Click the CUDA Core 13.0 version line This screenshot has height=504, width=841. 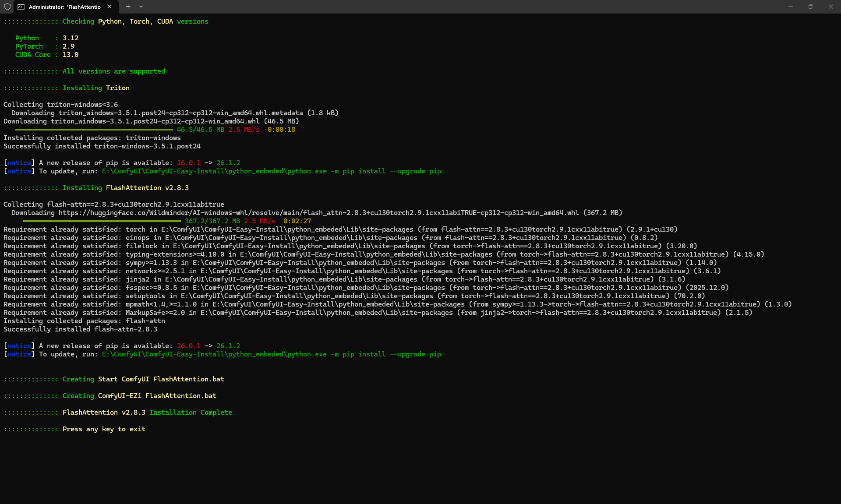pos(47,55)
